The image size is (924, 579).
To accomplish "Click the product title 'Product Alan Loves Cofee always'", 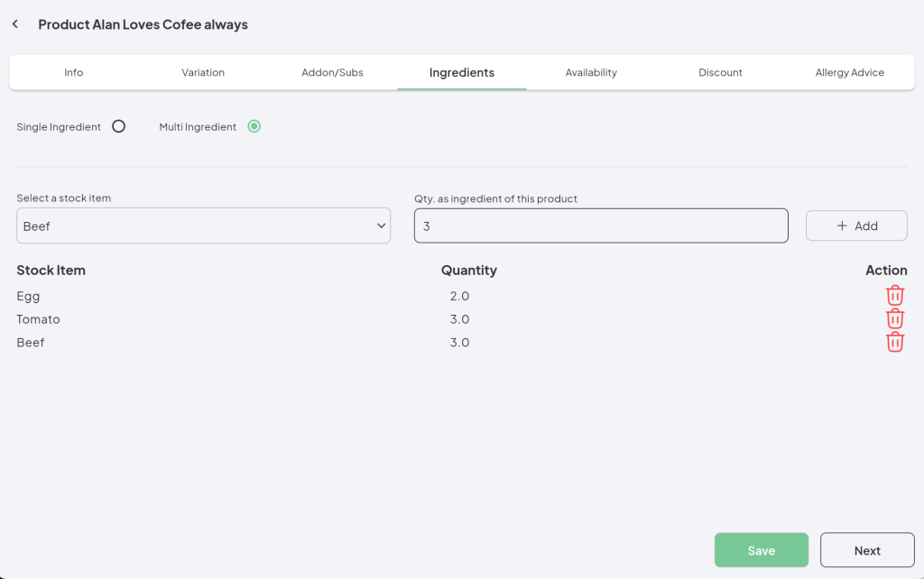I will pyautogui.click(x=143, y=24).
